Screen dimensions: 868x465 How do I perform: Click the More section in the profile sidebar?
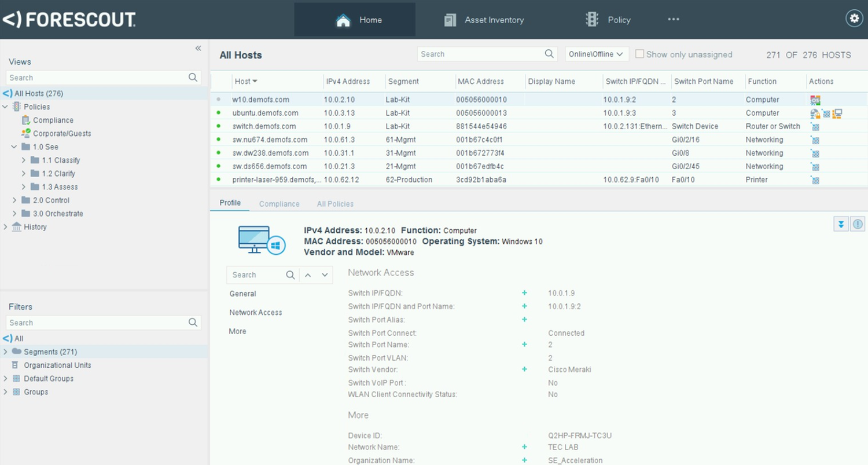(237, 331)
